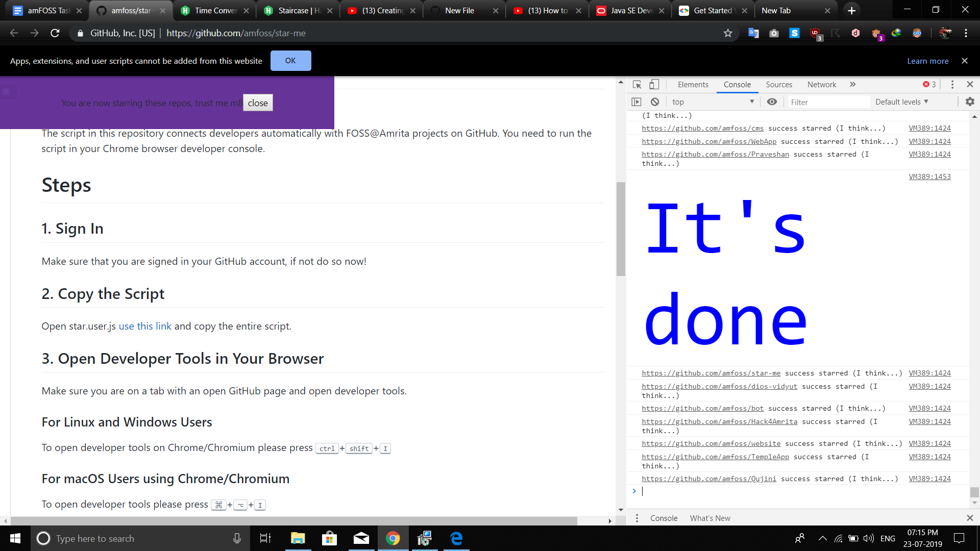Click the console Filter input field

tap(828, 102)
